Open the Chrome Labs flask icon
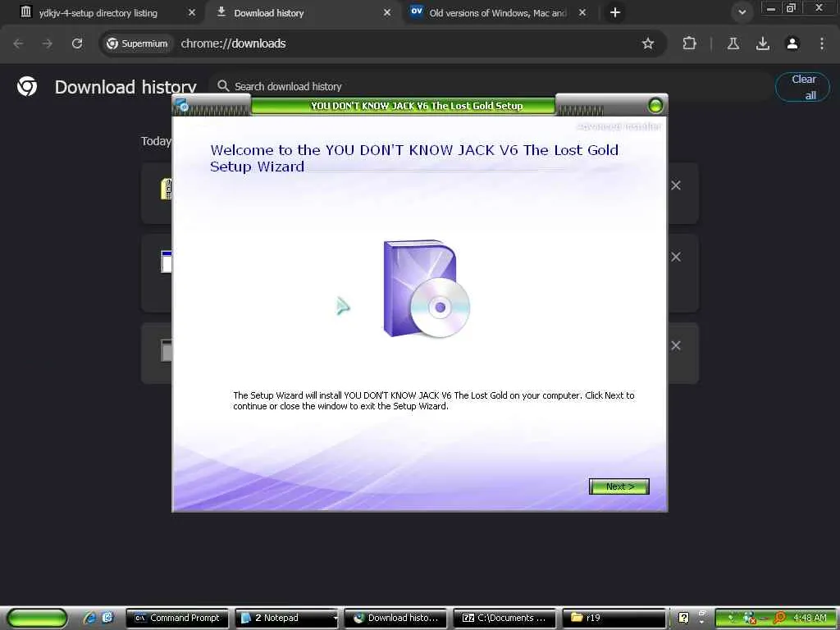The image size is (840, 630). [733, 43]
